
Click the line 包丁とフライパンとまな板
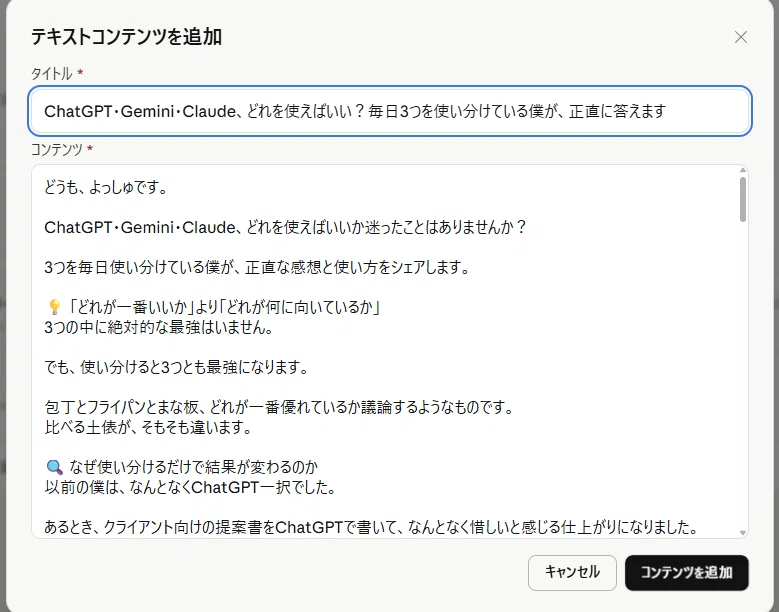279,407
